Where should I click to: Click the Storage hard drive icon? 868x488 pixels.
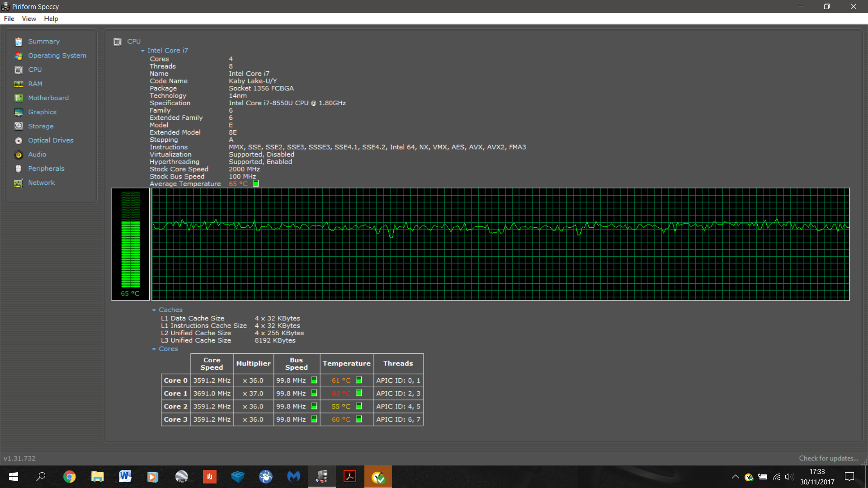coord(19,126)
